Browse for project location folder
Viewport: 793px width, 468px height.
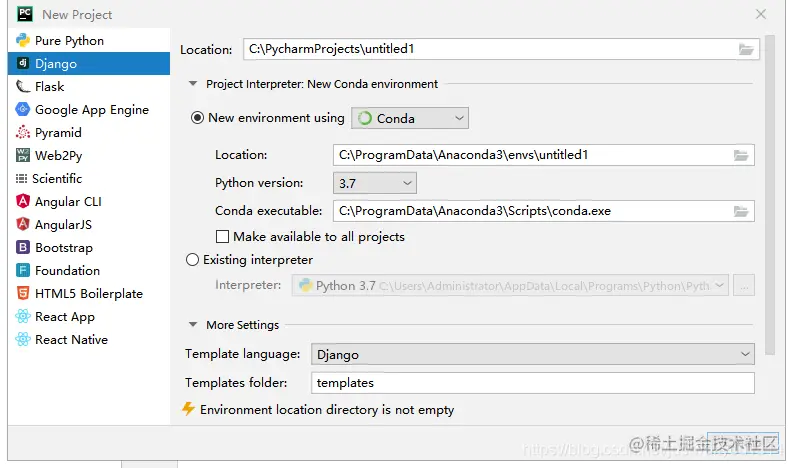746,49
